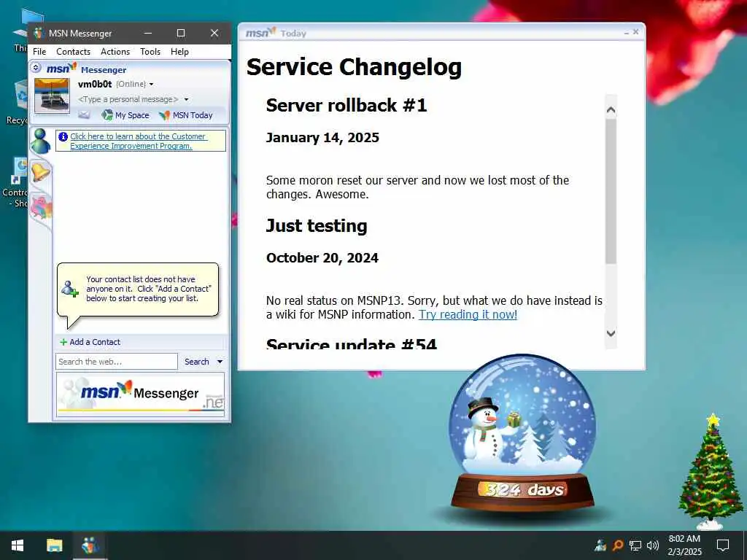747x560 pixels.
Task: Open MSN Today butterfly button
Action: (186, 115)
